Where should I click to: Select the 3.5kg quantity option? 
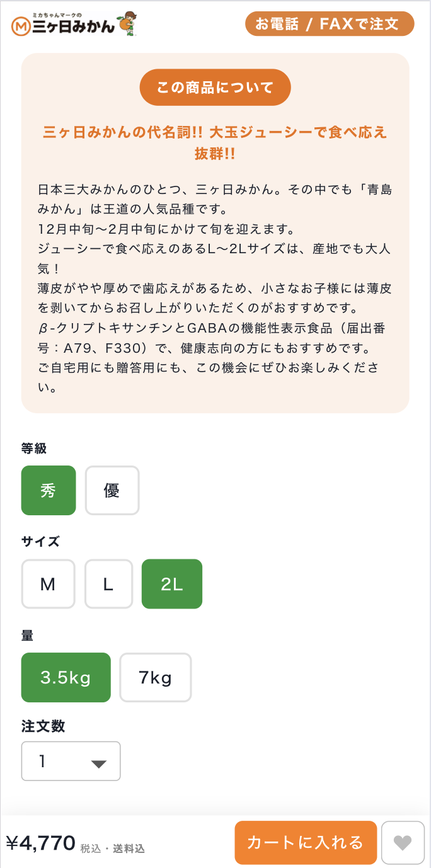(x=66, y=677)
